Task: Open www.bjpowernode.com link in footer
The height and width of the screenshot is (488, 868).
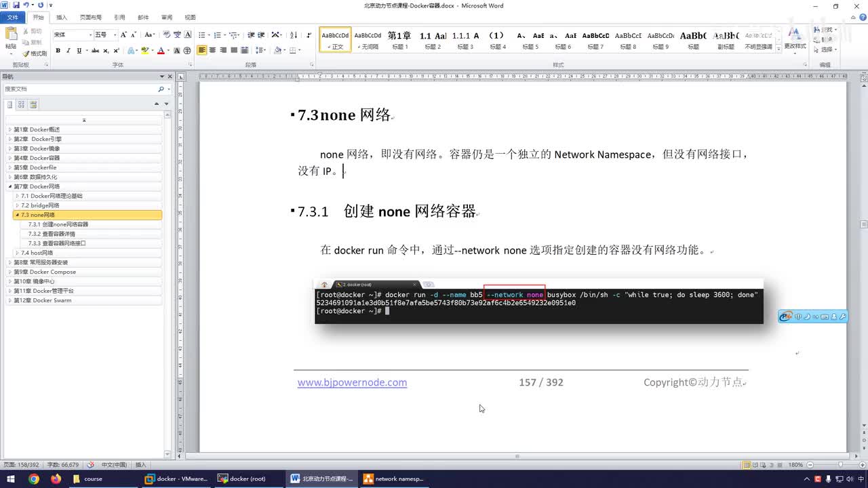Action: (352, 382)
